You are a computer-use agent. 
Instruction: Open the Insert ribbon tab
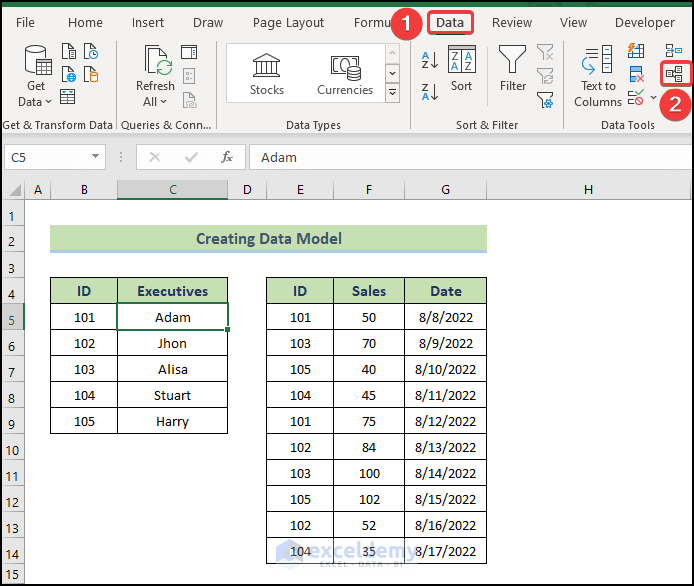tap(148, 22)
